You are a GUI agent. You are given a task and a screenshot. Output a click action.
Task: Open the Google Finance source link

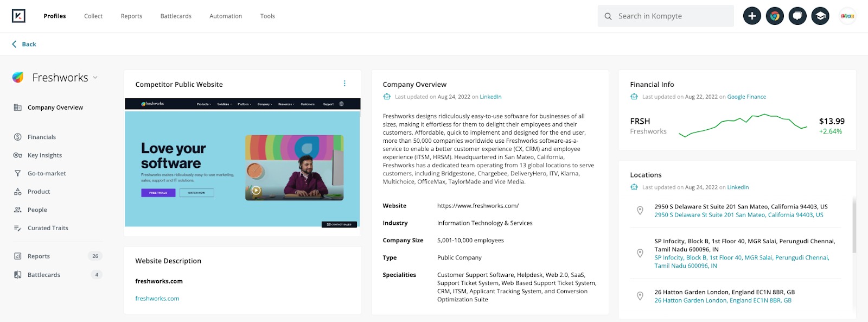click(x=746, y=97)
